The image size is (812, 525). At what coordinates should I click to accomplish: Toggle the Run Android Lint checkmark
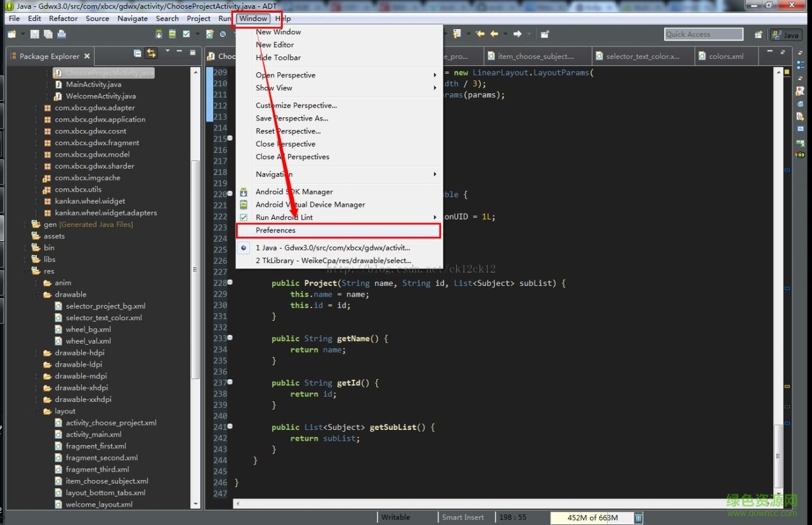(x=244, y=217)
